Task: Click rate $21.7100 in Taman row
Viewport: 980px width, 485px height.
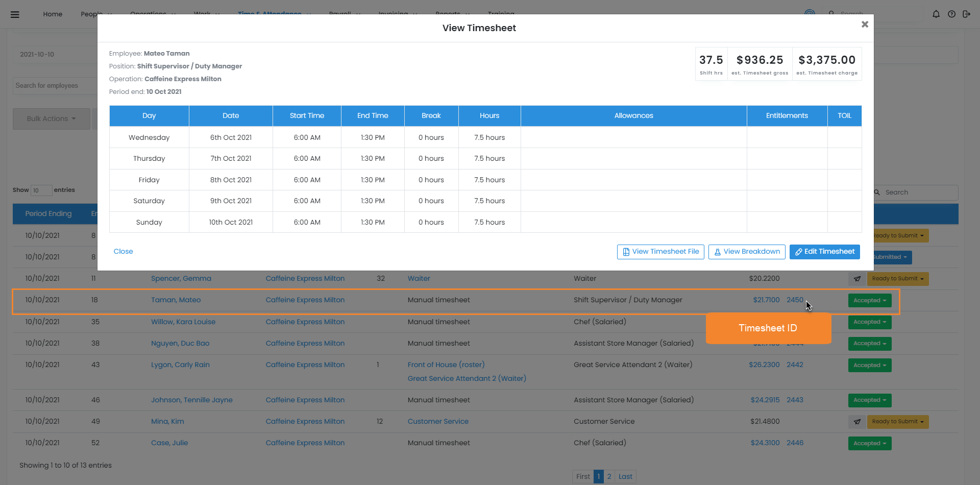Action: pos(766,300)
